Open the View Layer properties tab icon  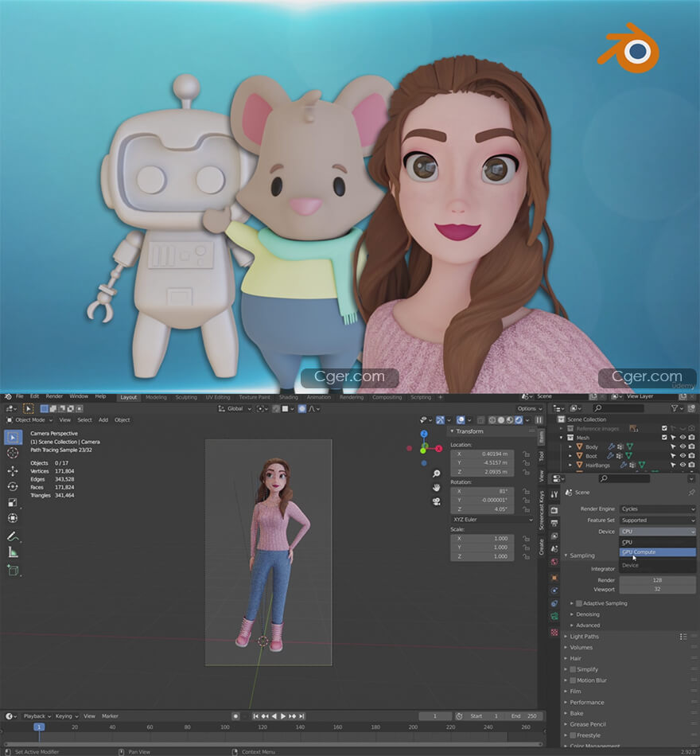pos(554,536)
